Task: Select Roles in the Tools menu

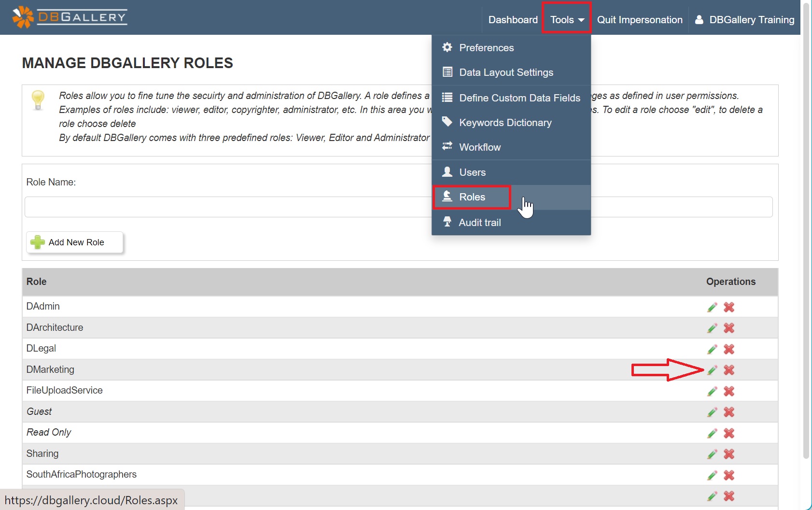Action: click(511, 197)
